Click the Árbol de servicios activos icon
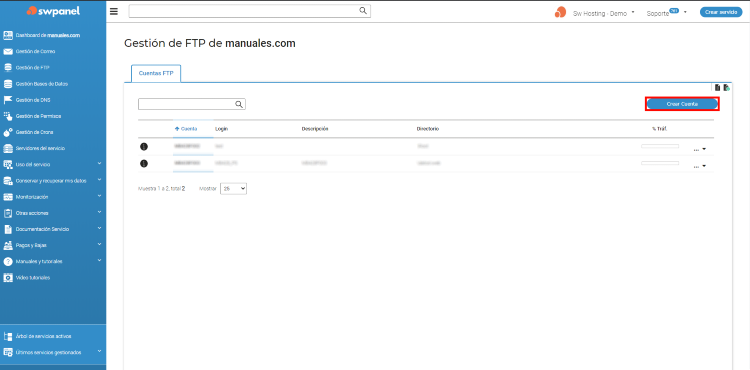Screen dimensions: 750x370 click(8, 337)
